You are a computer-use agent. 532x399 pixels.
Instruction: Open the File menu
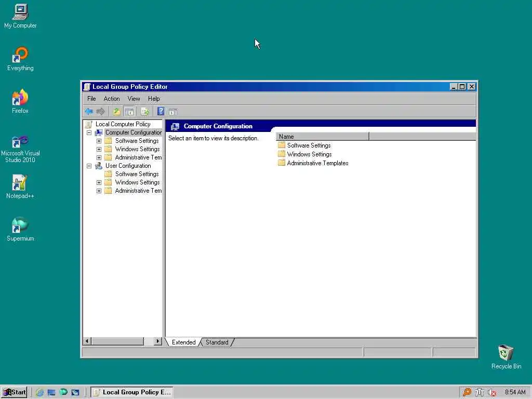(91, 99)
